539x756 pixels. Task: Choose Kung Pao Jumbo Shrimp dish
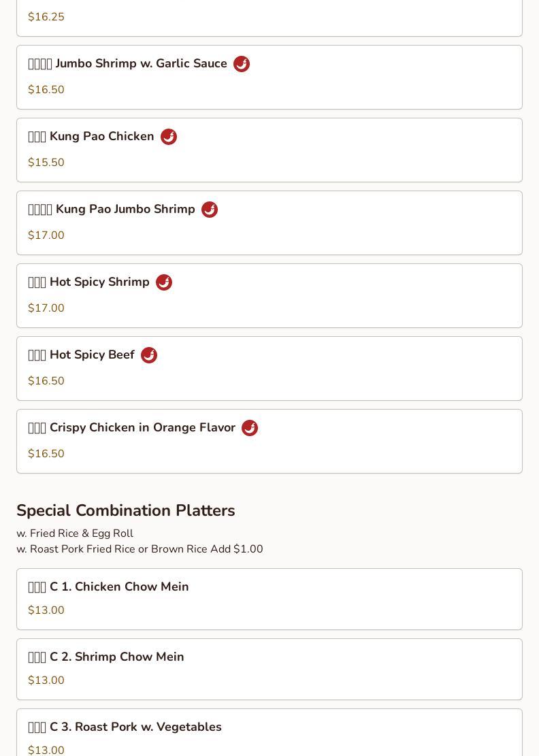[125, 210]
